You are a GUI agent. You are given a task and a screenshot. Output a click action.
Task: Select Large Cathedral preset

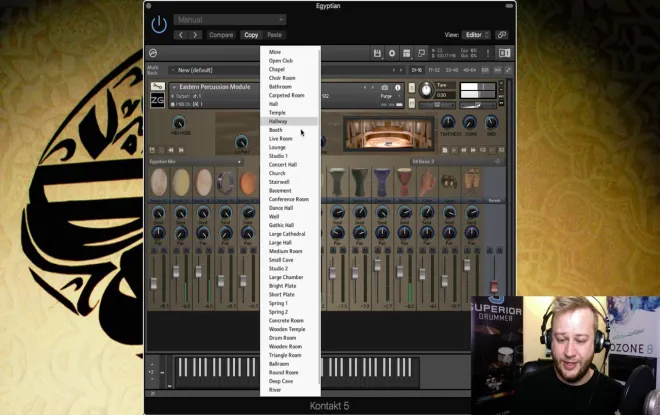(287, 234)
